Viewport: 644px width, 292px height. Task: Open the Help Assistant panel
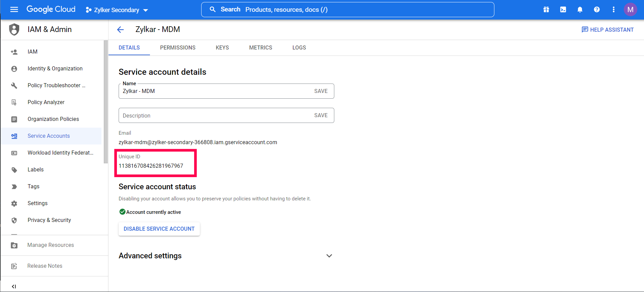(x=608, y=30)
